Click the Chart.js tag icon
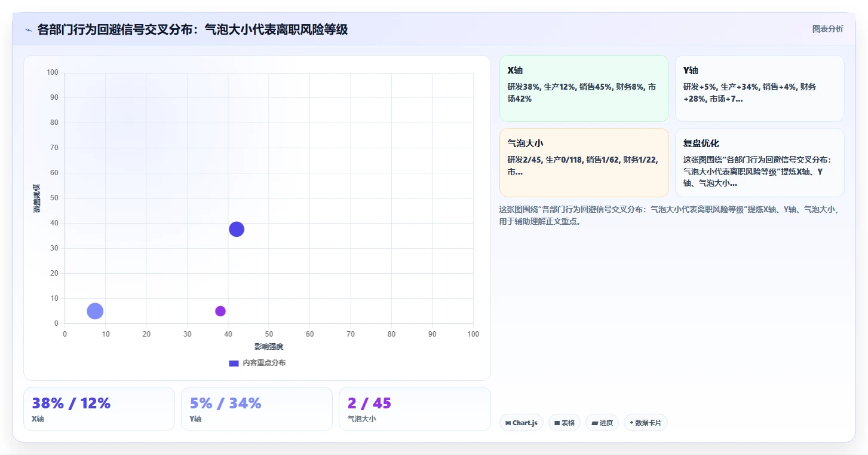Screen dimensions: 868x455 coord(508,423)
